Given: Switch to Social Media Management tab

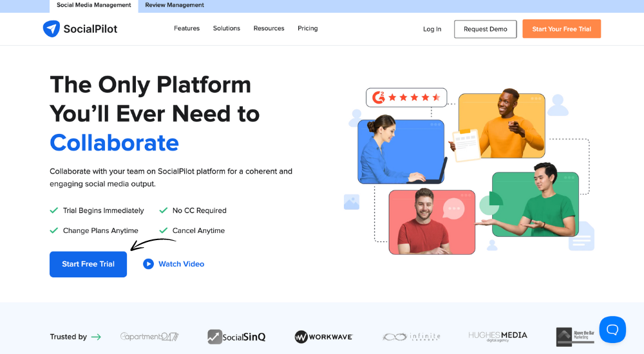Looking at the screenshot, I should [93, 5].
